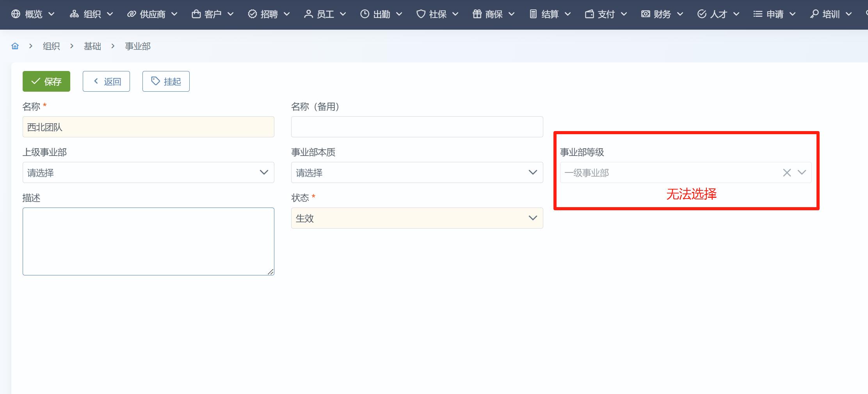
Task: Expand the 事业部本质 select box
Action: pos(417,172)
